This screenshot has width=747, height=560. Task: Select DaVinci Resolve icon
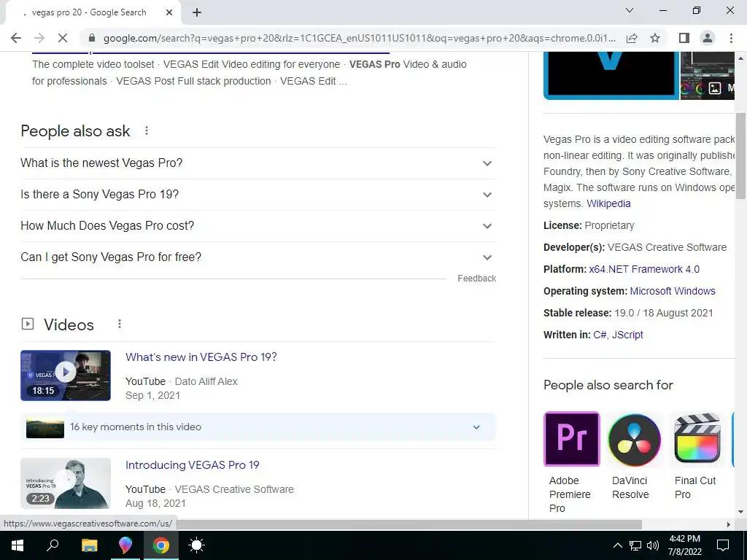pos(635,439)
